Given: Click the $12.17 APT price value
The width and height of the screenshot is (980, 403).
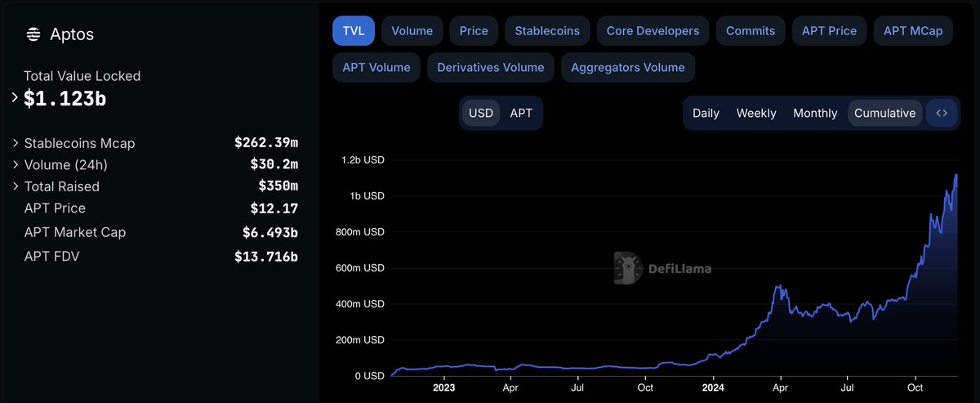Looking at the screenshot, I should 274,208.
